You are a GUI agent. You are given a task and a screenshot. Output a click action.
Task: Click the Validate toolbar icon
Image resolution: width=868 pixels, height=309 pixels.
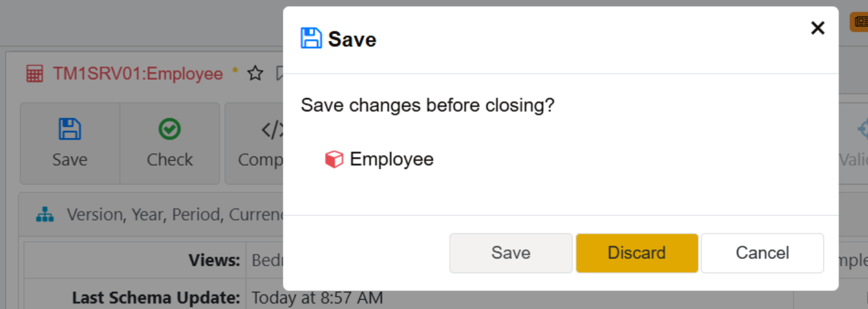(x=861, y=129)
